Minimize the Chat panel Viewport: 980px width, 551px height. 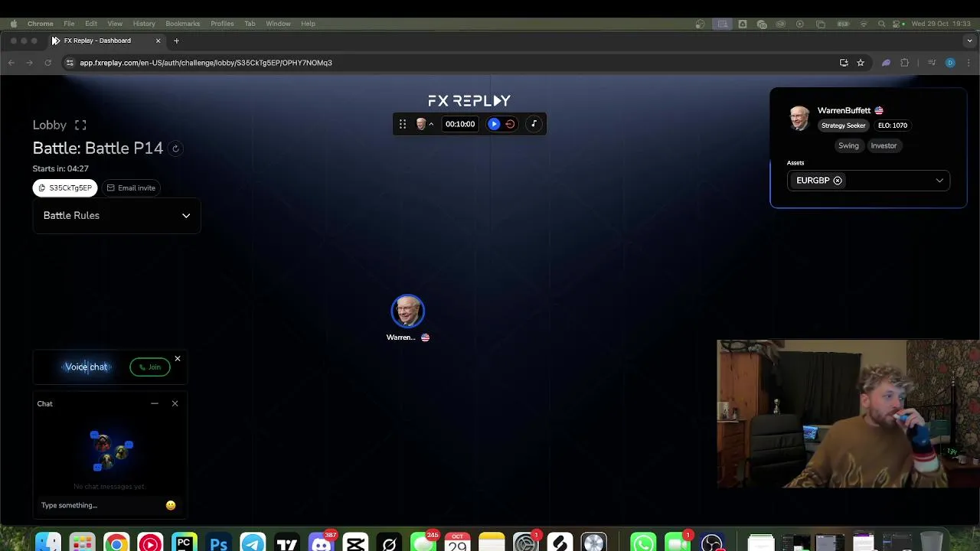[155, 403]
